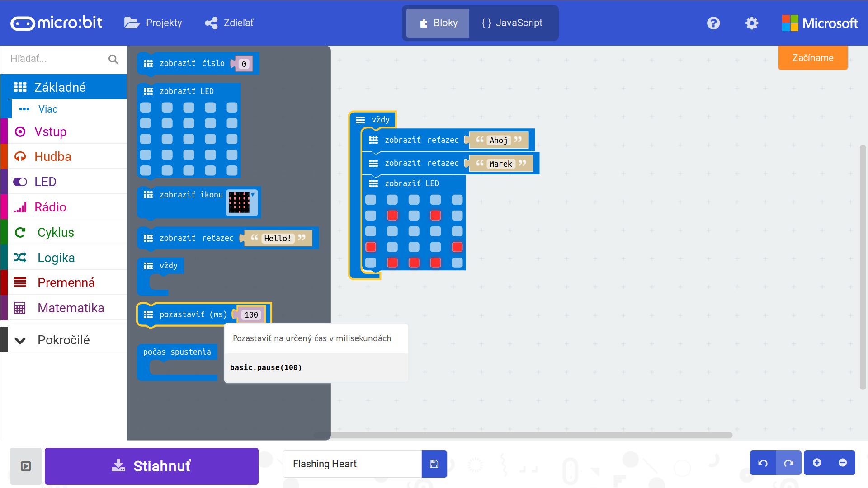Viewport: 868px width, 488px height.
Task: Expand Viac under Základné
Action: click(x=47, y=109)
